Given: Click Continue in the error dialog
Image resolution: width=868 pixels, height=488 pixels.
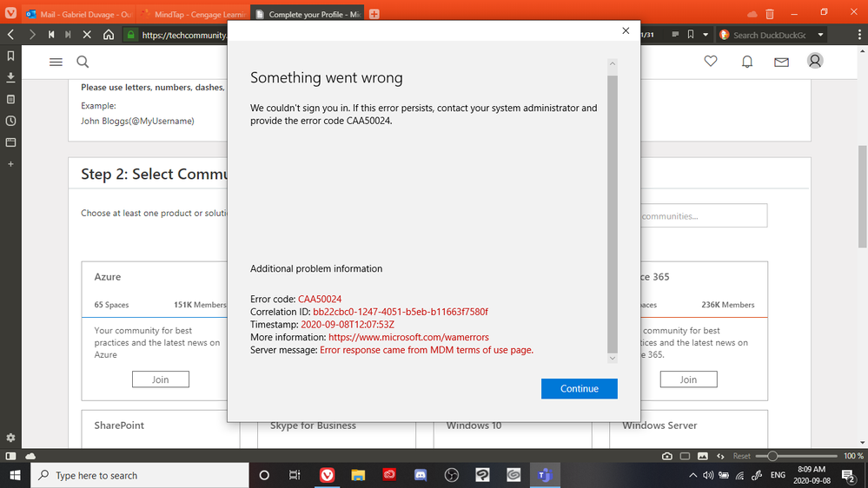Looking at the screenshot, I should 579,388.
